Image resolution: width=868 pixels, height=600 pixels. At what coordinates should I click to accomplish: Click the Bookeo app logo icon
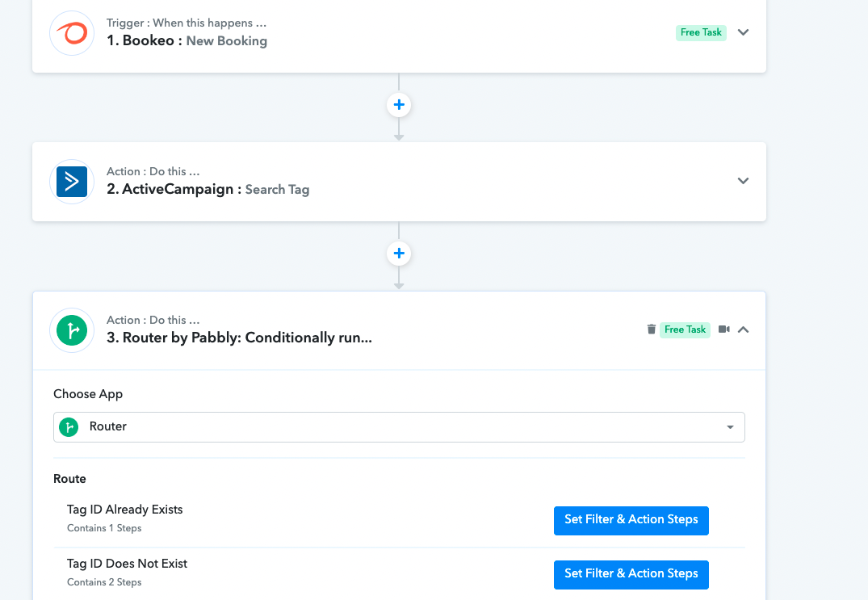pos(72,32)
